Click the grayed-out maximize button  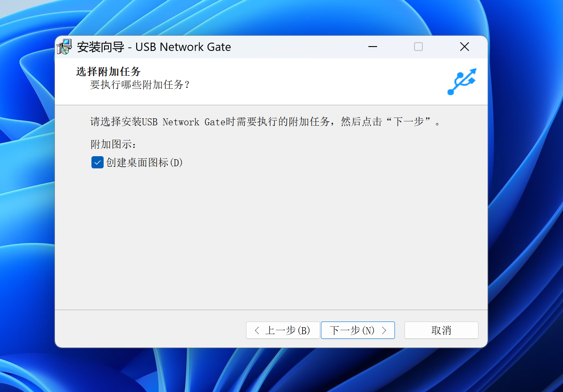click(x=418, y=47)
